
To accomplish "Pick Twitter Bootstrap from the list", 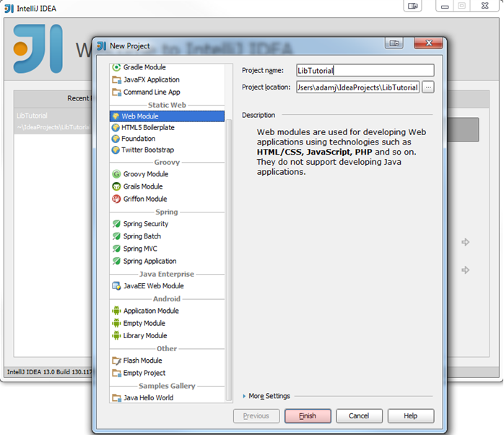I will pos(167,150).
